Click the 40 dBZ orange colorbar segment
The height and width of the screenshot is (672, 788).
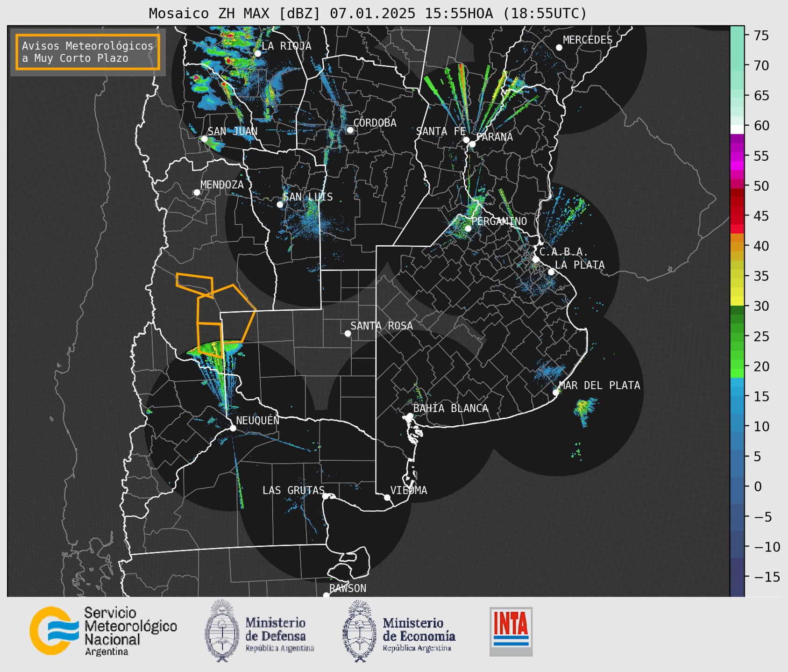(x=737, y=246)
